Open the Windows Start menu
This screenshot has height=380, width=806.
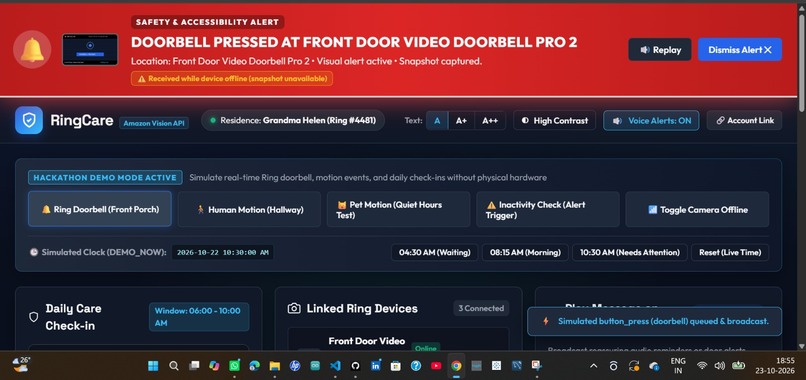pos(153,366)
